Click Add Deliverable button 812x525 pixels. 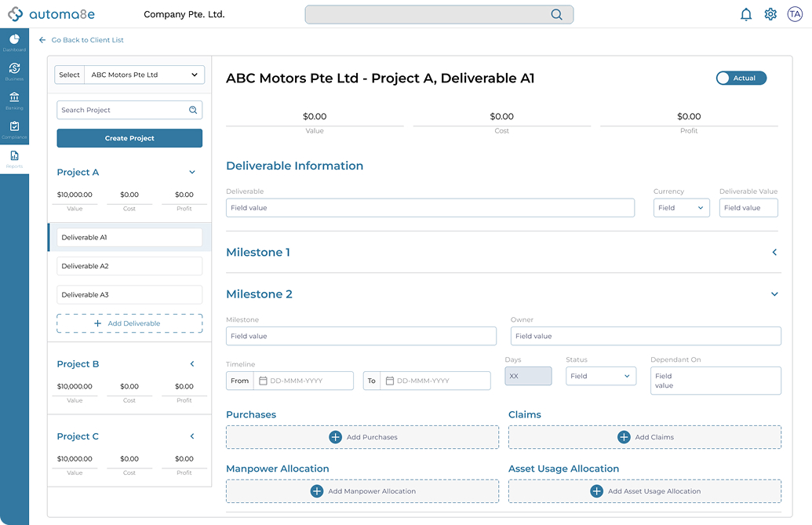tap(129, 323)
